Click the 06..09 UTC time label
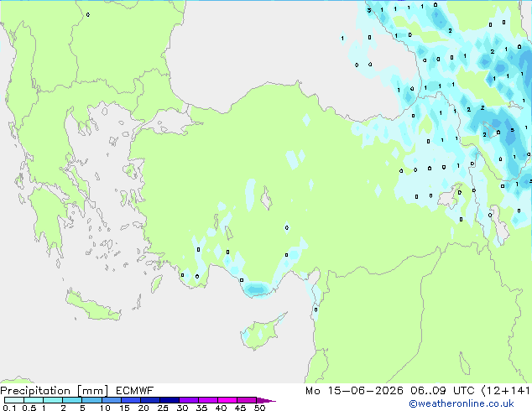 coord(442,391)
